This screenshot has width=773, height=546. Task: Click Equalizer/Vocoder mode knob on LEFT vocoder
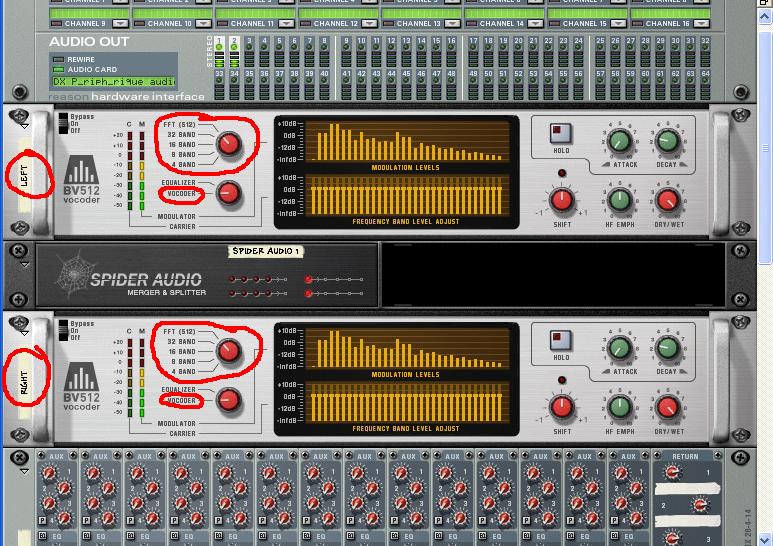coord(228,193)
